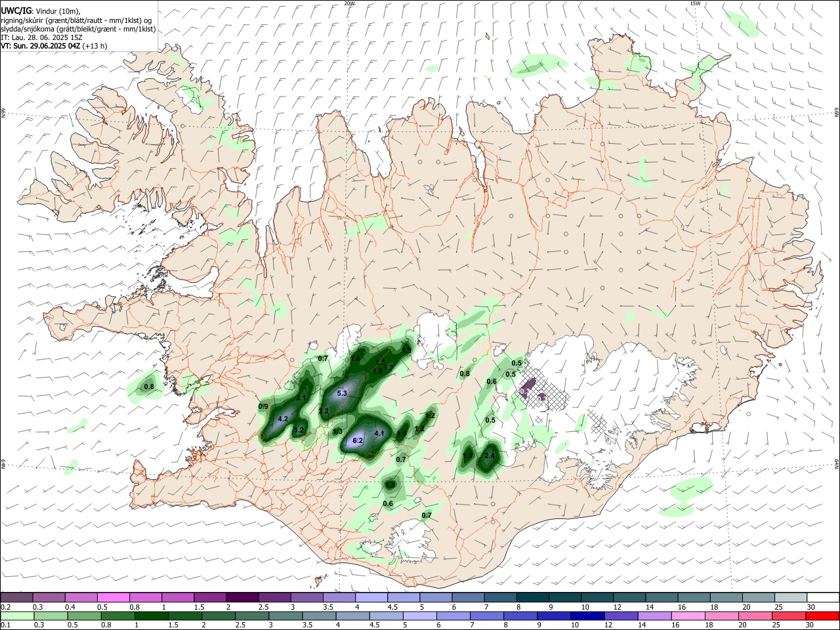Click the light lavender swatch labeled 4 in the upper legend
Viewport: 840px width, 630px height.
pyautogui.click(x=371, y=597)
